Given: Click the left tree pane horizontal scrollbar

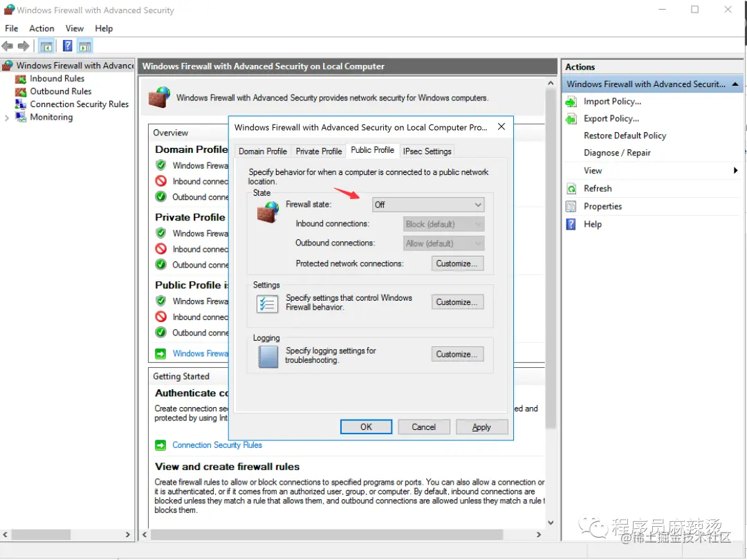Looking at the screenshot, I should pos(41,534).
